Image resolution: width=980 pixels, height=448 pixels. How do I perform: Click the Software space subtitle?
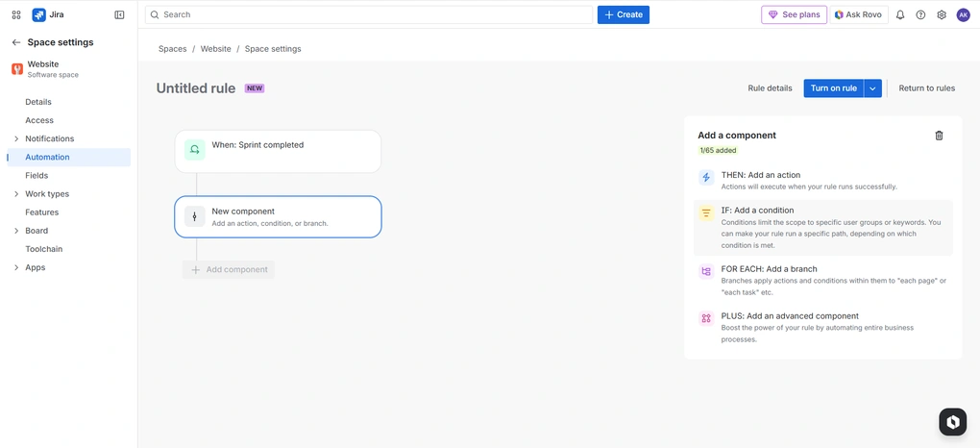(53, 75)
